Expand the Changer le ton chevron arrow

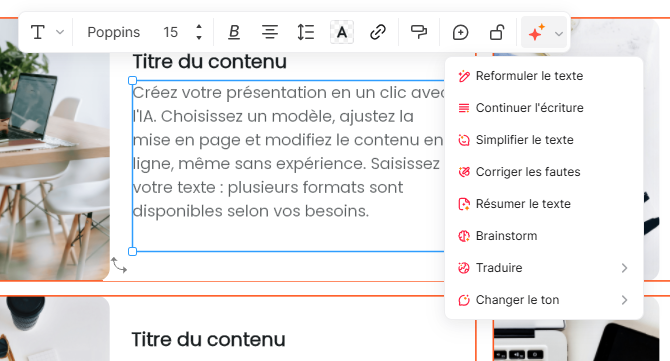624,300
